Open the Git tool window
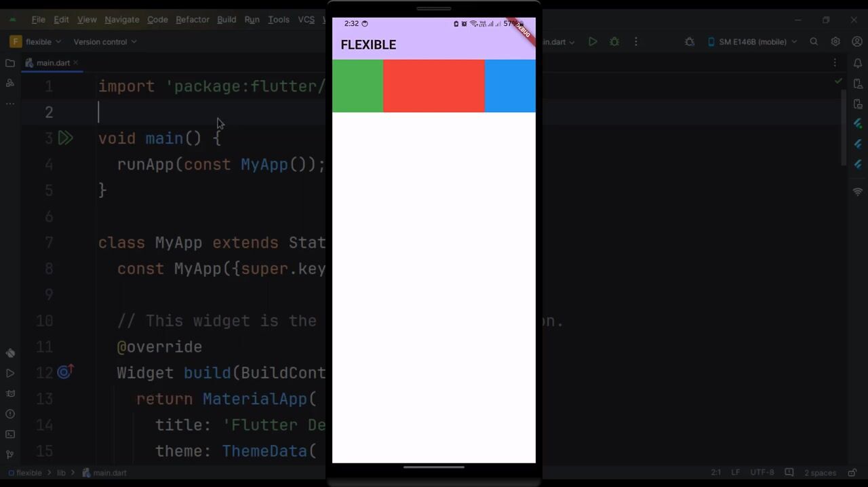The height and width of the screenshot is (487, 868). 10,454
